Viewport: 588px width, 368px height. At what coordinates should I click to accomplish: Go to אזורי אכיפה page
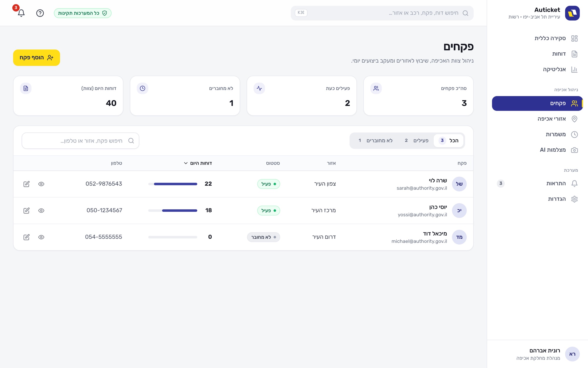click(537, 119)
